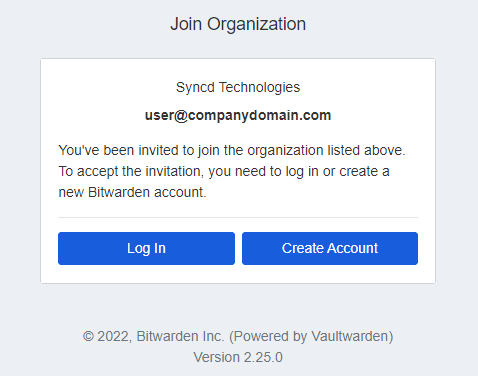The height and width of the screenshot is (376, 478).
Task: Click the copyright © symbol in footer
Action: pos(88,336)
